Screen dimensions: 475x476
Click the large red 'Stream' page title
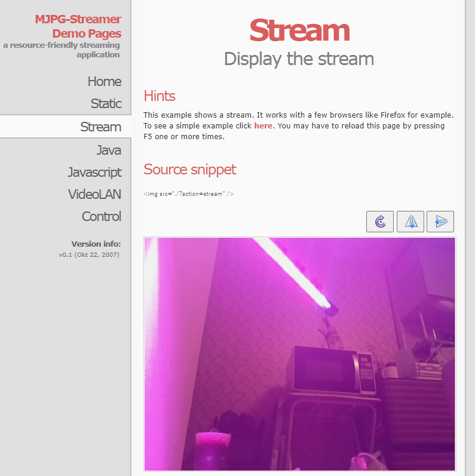(299, 30)
